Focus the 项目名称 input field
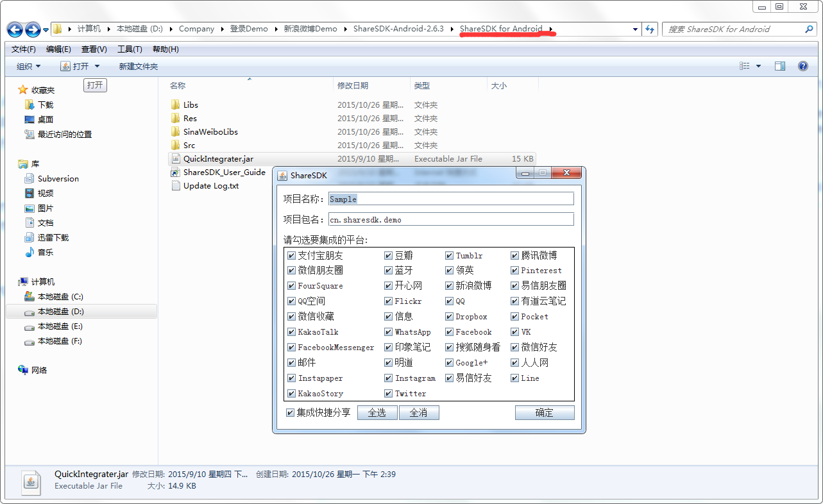This screenshot has width=823, height=504. tap(451, 199)
